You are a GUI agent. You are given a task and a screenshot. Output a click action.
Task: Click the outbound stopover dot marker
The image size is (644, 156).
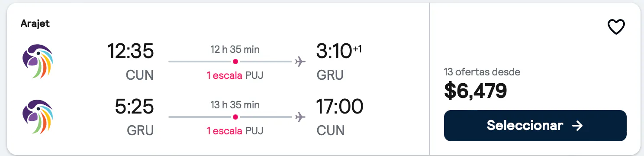coord(235,62)
